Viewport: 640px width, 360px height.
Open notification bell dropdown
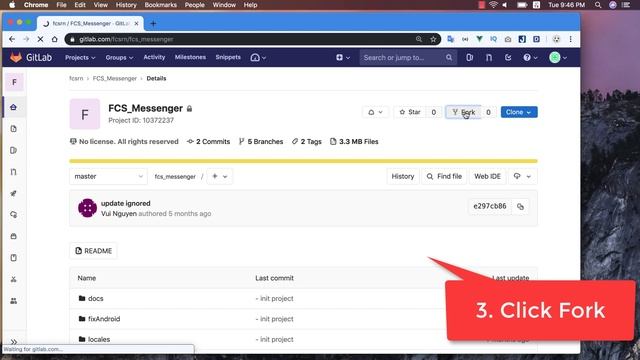pos(375,112)
